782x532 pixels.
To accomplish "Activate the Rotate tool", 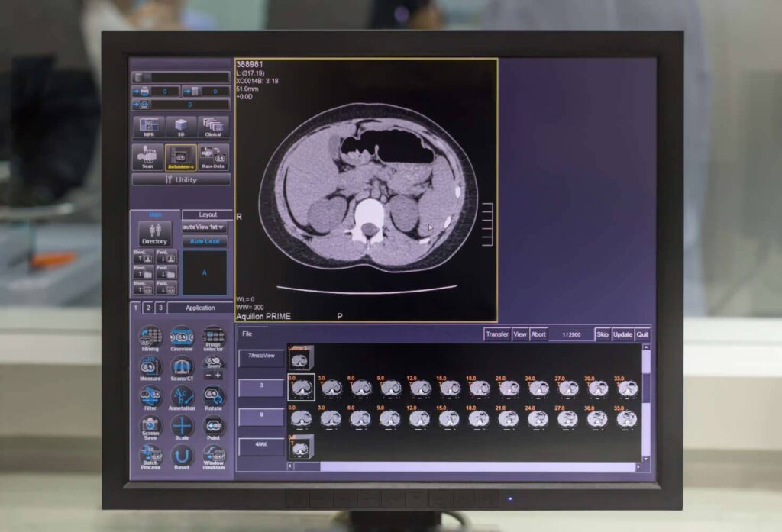I will [x=214, y=396].
